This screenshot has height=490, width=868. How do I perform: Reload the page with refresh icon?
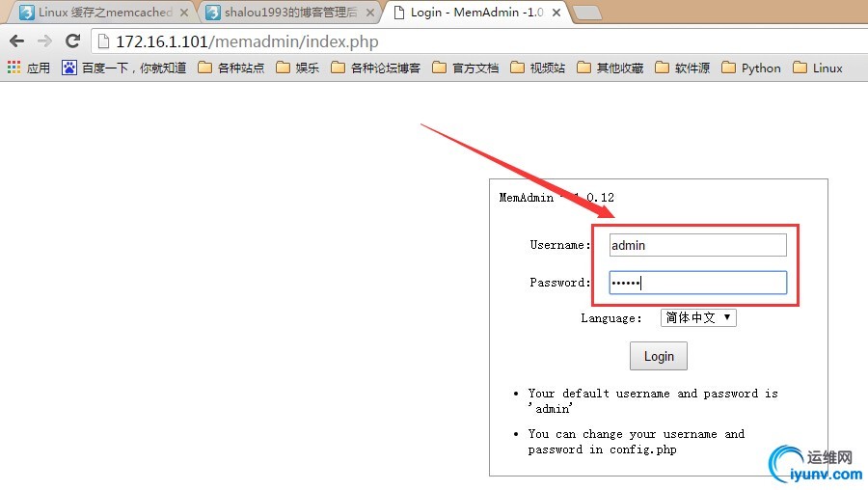(72, 41)
